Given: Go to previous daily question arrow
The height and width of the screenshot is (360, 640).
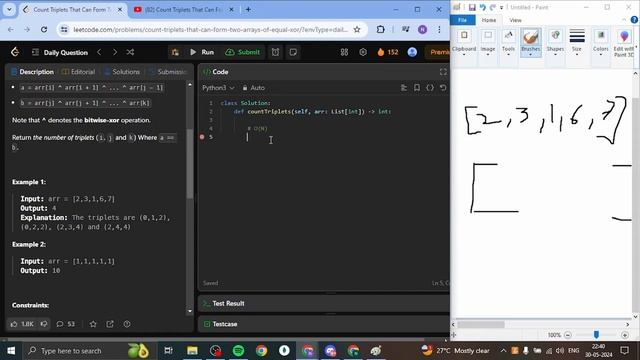Looking at the screenshot, I should click(99, 52).
